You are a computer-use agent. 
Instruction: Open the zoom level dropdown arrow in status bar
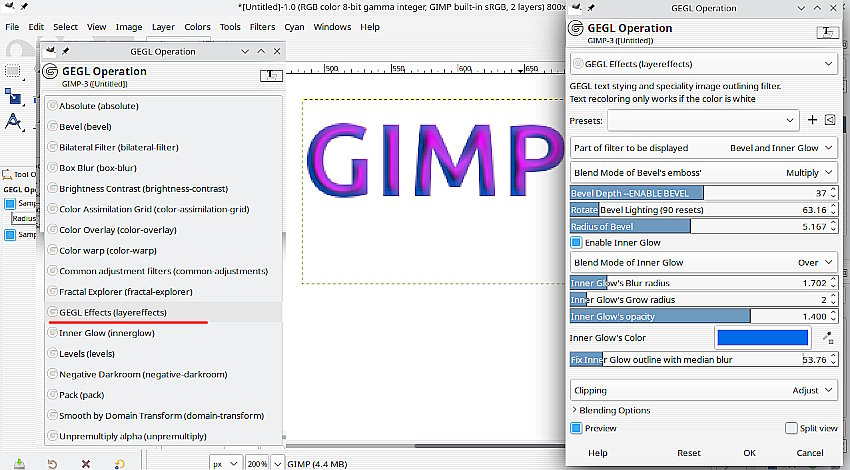277,463
